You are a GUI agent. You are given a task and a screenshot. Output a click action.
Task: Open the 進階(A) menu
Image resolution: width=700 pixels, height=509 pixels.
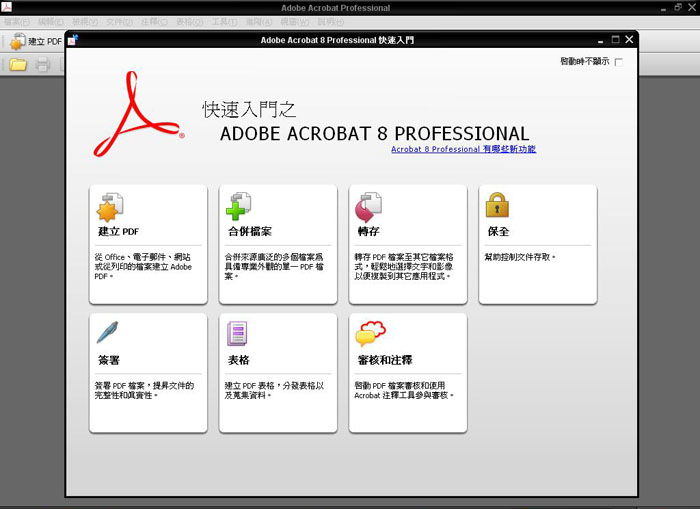point(259,21)
